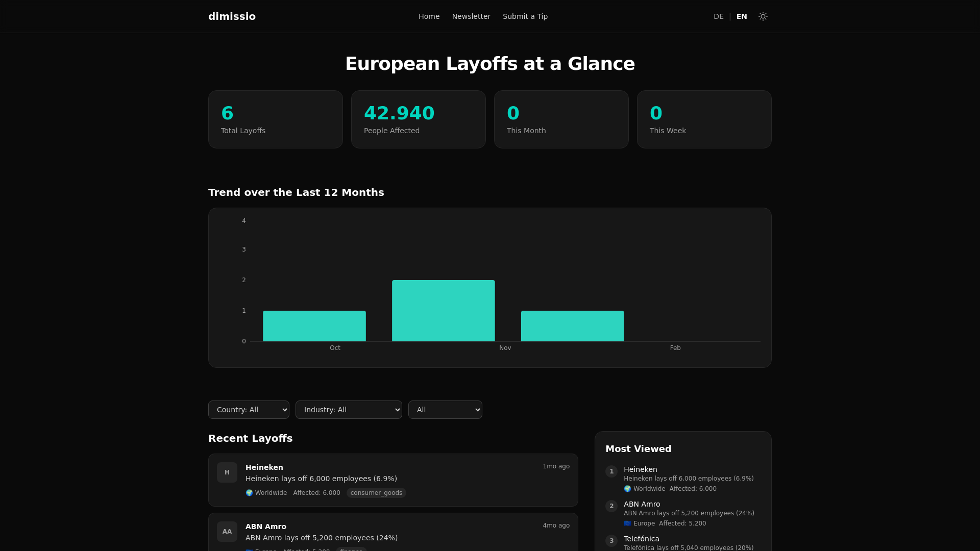Viewport: 980px width, 551px height.
Task: Click rank badge 3 in Most Viewed
Action: [611, 541]
